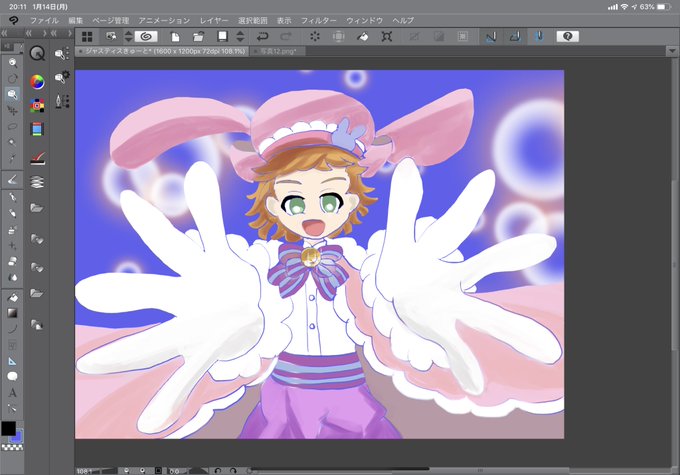The image size is (680, 475).
Task: Open the Color Wheel palette
Action: click(37, 82)
